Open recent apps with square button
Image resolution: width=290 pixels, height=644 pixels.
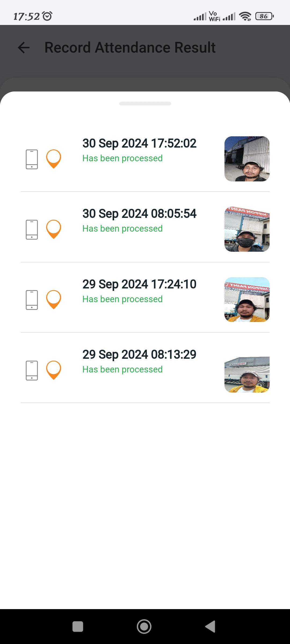click(78, 627)
